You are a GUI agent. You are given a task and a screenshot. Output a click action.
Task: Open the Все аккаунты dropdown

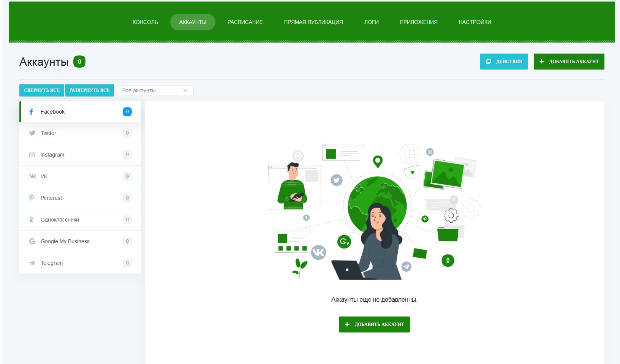[x=155, y=90]
